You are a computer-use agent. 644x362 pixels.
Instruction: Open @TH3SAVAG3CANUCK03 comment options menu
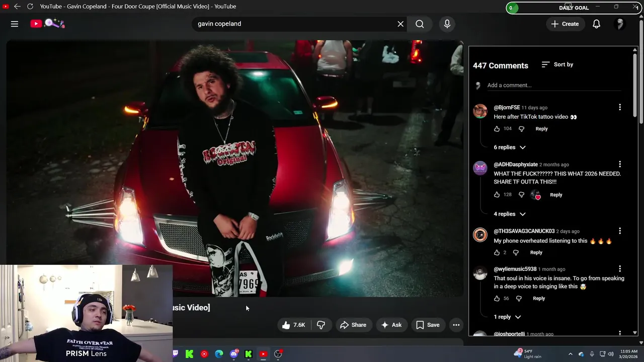620,231
